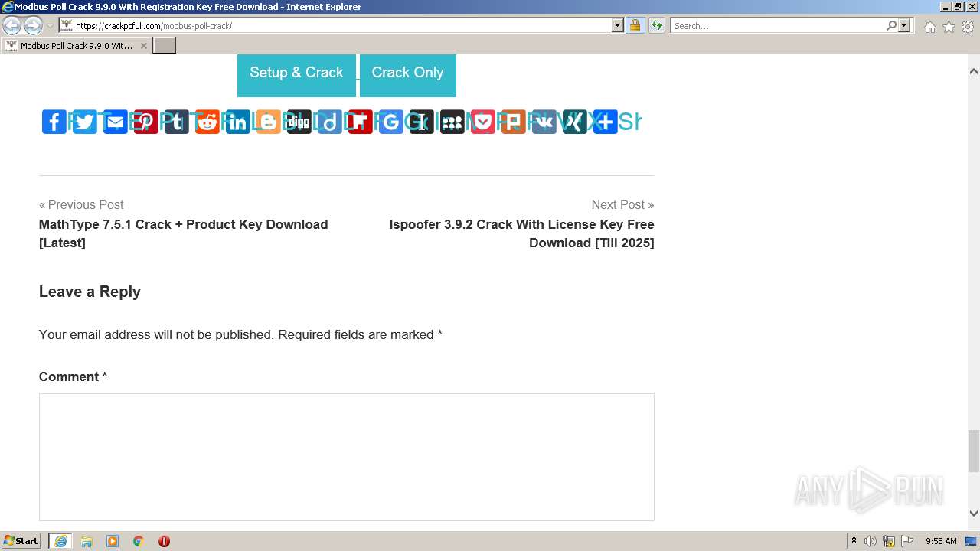Share the post on Twitter
Image resolution: width=980 pixels, height=551 pixels.
pyautogui.click(x=85, y=122)
